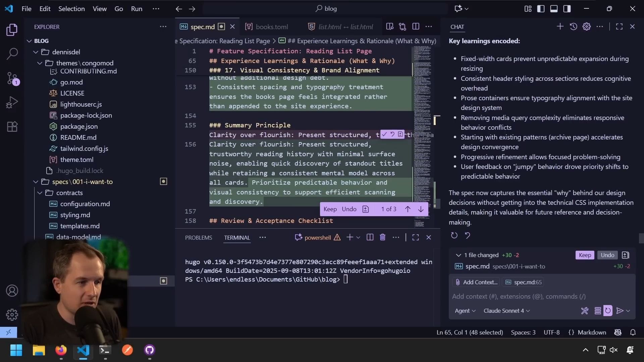644x362 pixels.
Task: Kill terminal with trash icon
Action: point(382,237)
